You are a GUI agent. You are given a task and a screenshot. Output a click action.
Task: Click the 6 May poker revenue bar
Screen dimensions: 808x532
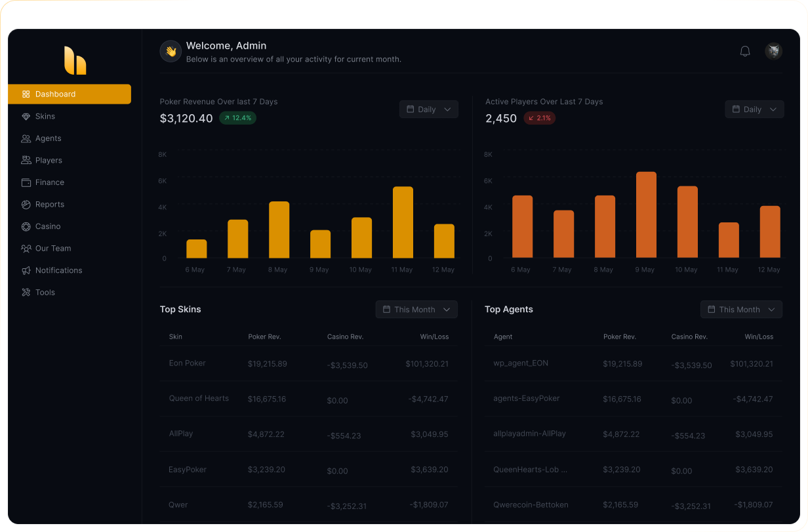pyautogui.click(x=197, y=249)
